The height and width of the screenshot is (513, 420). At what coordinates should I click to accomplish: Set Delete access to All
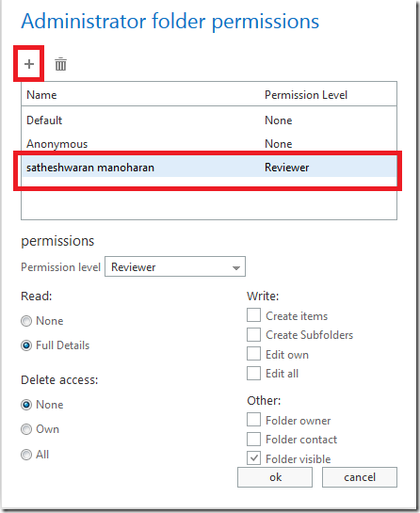pyautogui.click(x=26, y=455)
